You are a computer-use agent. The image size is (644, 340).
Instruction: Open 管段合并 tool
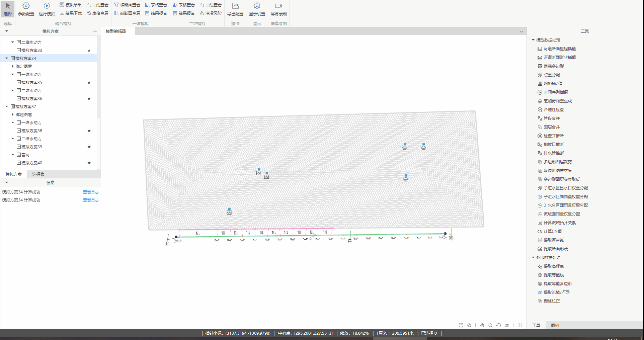tap(549, 118)
